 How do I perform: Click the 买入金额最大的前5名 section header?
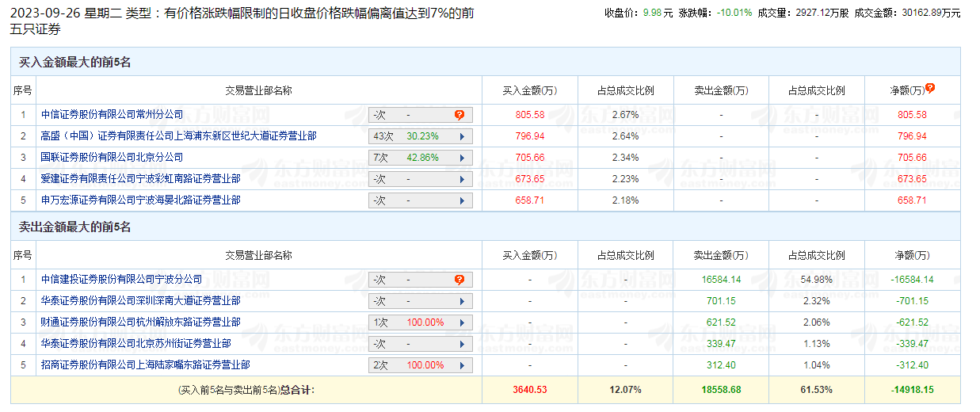(x=74, y=63)
